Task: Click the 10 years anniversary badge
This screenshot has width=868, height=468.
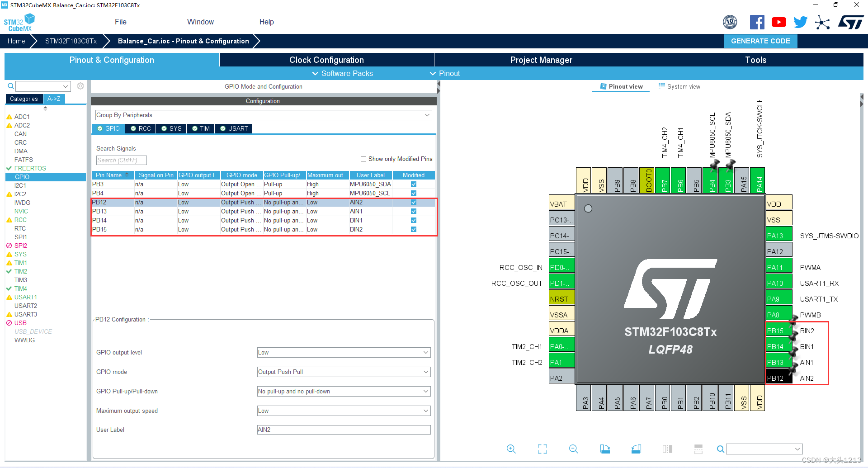Action: click(x=730, y=22)
